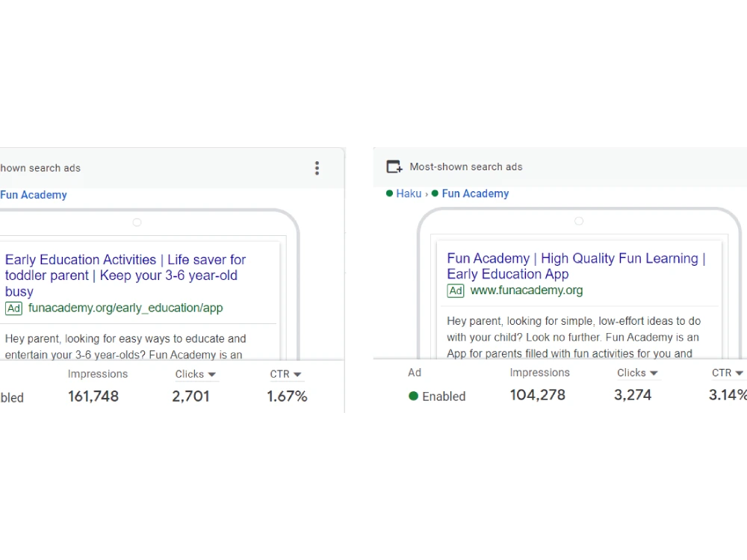Click the Most-shown search ads card icon
Screen dimensions: 747x560
(394, 167)
